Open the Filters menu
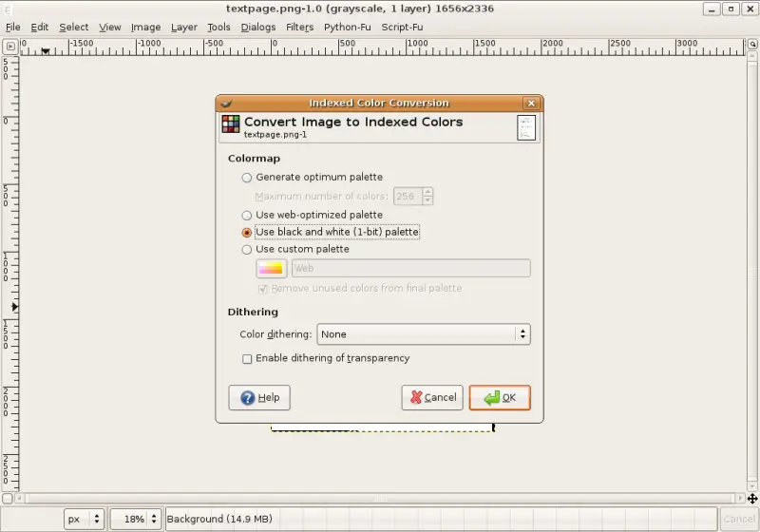This screenshot has width=760, height=532. [299, 28]
